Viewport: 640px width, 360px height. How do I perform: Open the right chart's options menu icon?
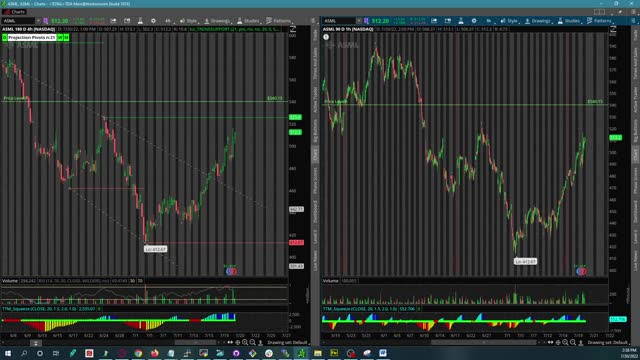(x=633, y=21)
